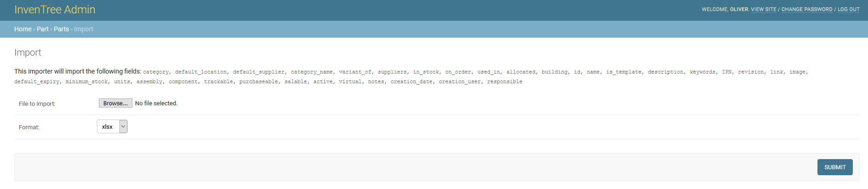This screenshot has width=868, height=189.
Task: Log out of the admin
Action: tap(848, 9)
